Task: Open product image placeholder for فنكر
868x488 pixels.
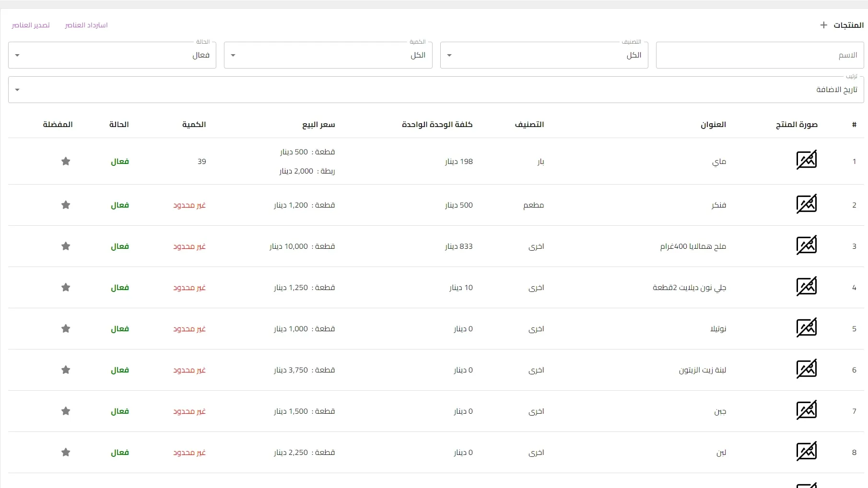Action: [x=806, y=204]
